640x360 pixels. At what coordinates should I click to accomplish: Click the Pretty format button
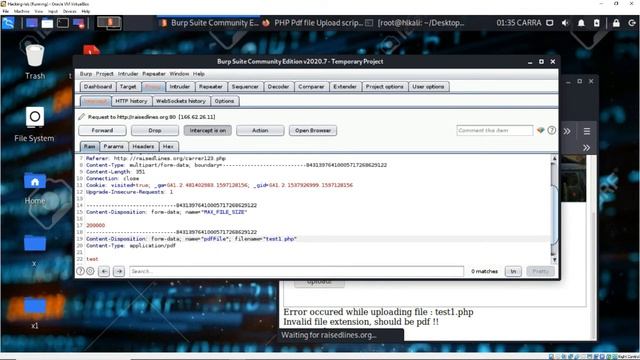pos(540,271)
